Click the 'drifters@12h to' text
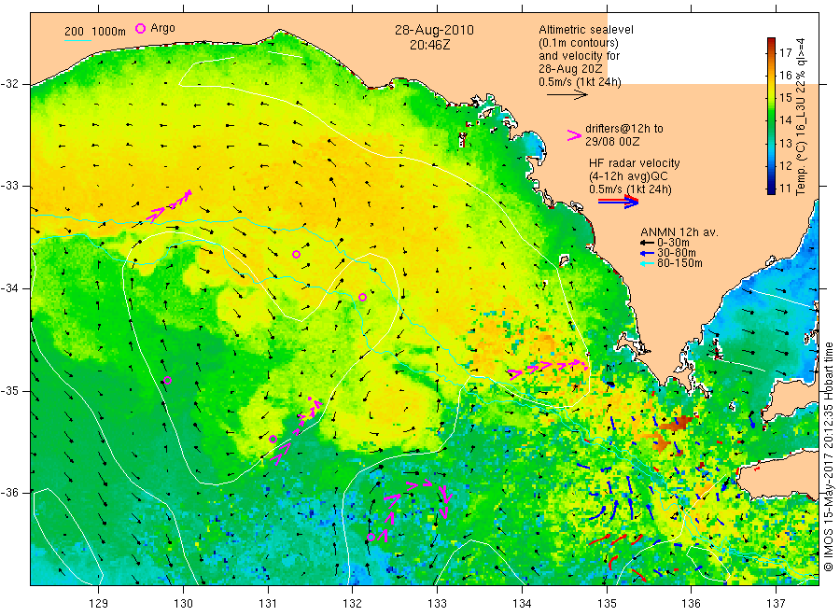 coord(624,129)
